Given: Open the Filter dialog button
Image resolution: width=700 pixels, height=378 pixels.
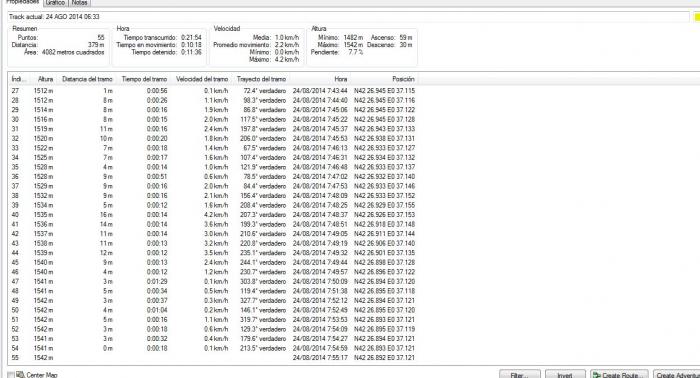Looking at the screenshot, I should tap(520, 374).
